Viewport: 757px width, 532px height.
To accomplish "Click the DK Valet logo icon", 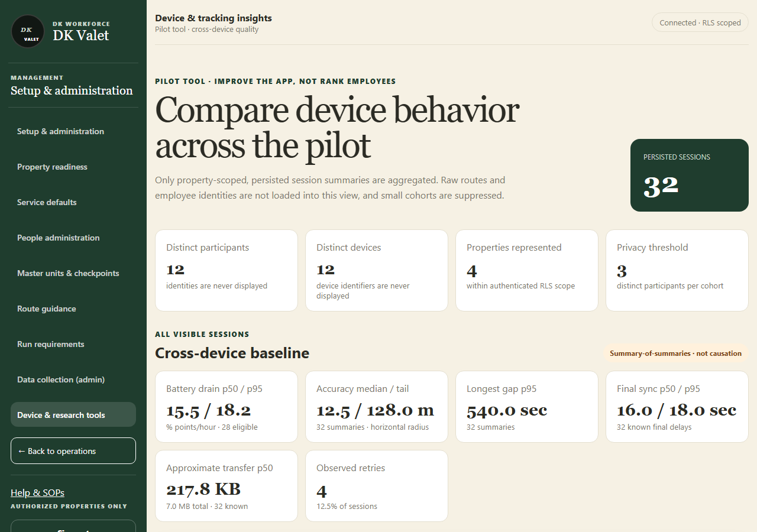I will (x=28, y=31).
